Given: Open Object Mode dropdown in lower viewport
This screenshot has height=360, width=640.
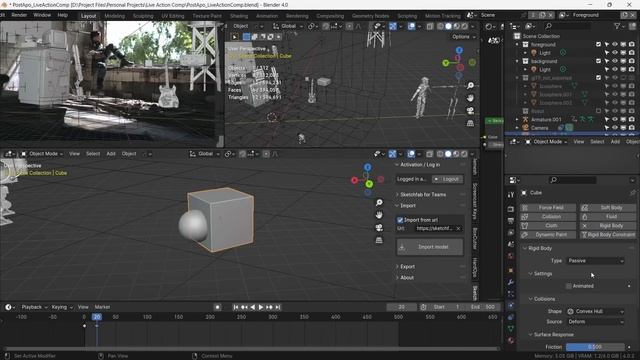Looking at the screenshot, I should click(43, 154).
